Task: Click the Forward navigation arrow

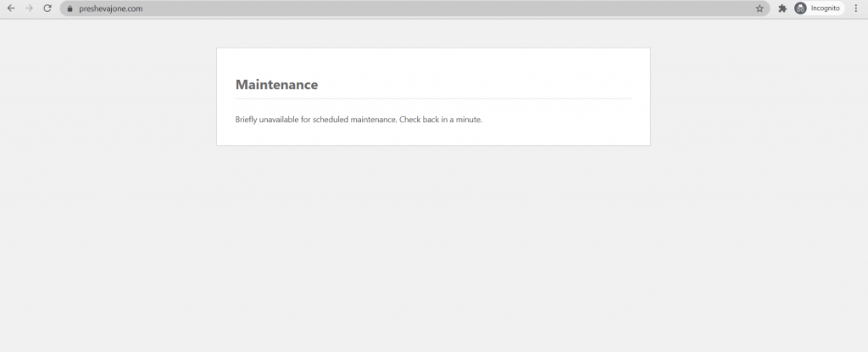Action: 30,8
